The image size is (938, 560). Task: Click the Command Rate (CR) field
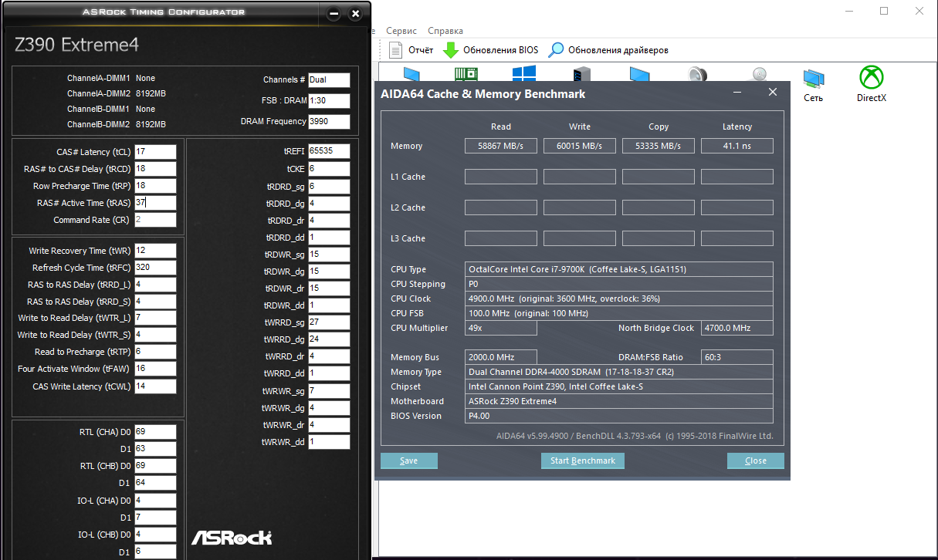tap(155, 220)
